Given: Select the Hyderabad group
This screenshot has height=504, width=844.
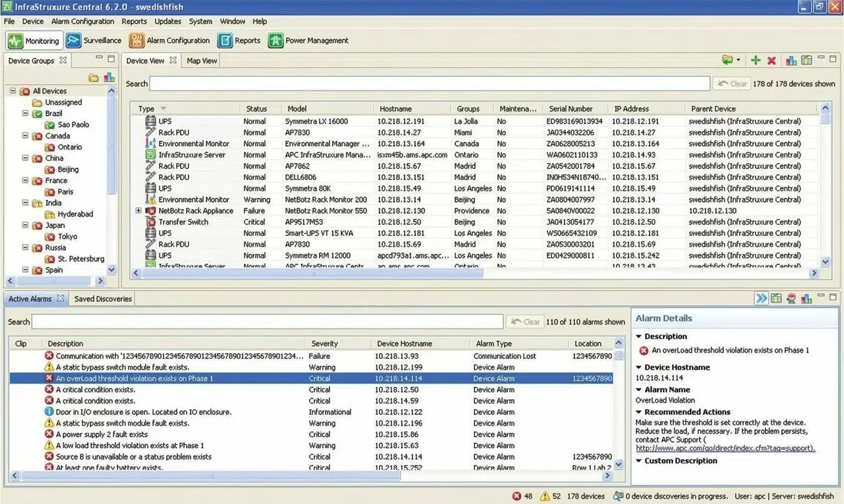Looking at the screenshot, I should pos(75,214).
